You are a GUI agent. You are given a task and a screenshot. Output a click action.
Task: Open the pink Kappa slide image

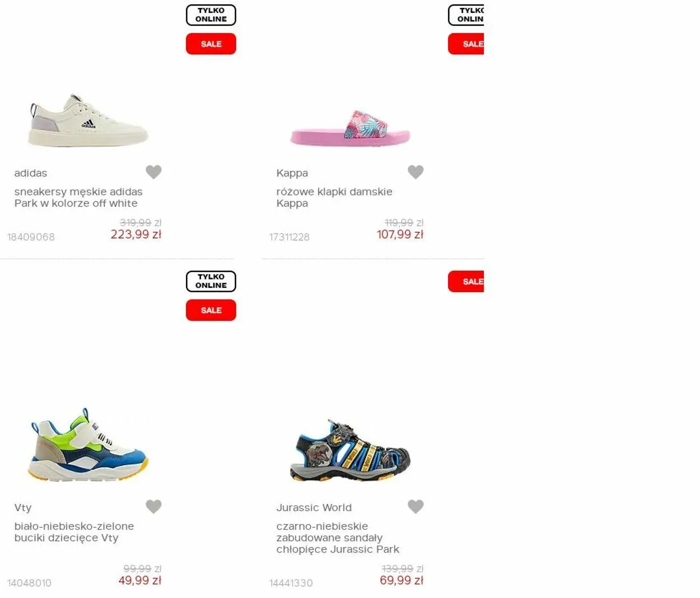click(x=350, y=128)
